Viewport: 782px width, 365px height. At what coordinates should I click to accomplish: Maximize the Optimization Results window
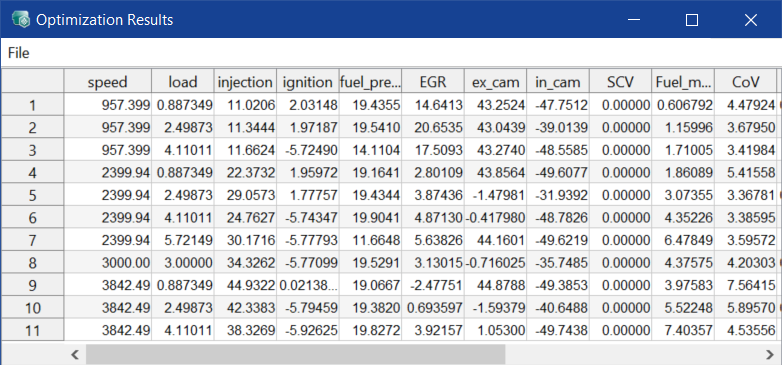tap(692, 20)
